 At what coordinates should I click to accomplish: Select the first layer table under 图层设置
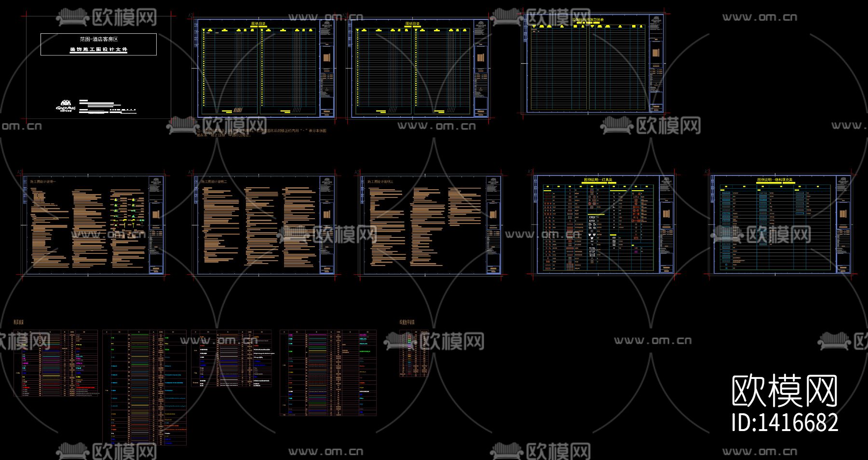(x=55, y=363)
